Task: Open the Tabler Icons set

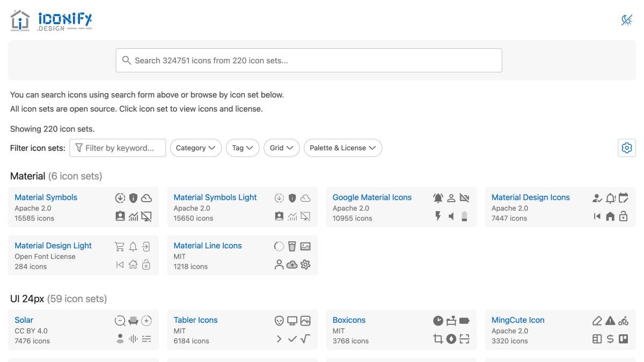Action: [x=195, y=320]
